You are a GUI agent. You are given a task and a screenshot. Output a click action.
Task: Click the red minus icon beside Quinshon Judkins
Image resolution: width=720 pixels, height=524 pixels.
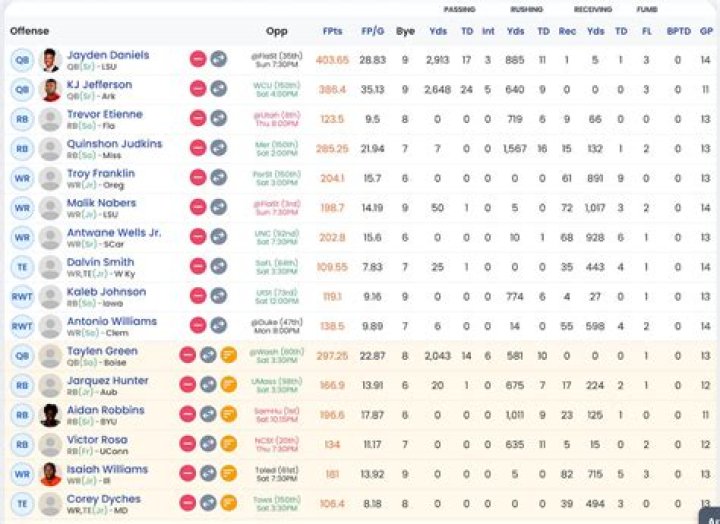point(198,148)
